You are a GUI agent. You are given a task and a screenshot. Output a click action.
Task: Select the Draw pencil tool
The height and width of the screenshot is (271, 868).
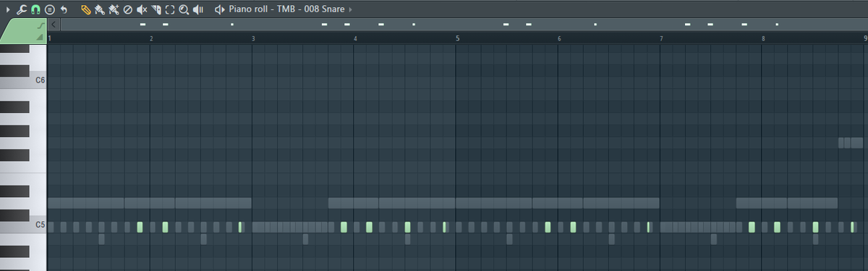[85, 9]
